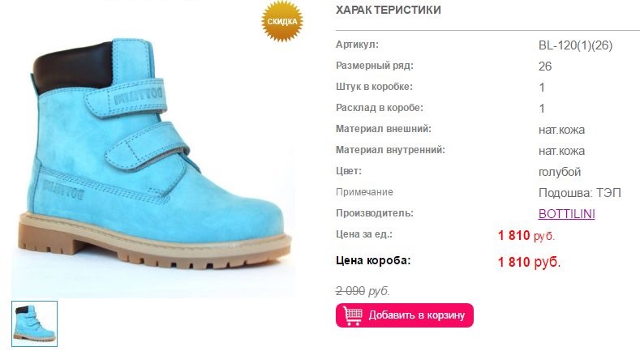Viewport: 640px width, 364px height.
Task: Click the gold СКИДКА discount badge
Action: (x=282, y=21)
